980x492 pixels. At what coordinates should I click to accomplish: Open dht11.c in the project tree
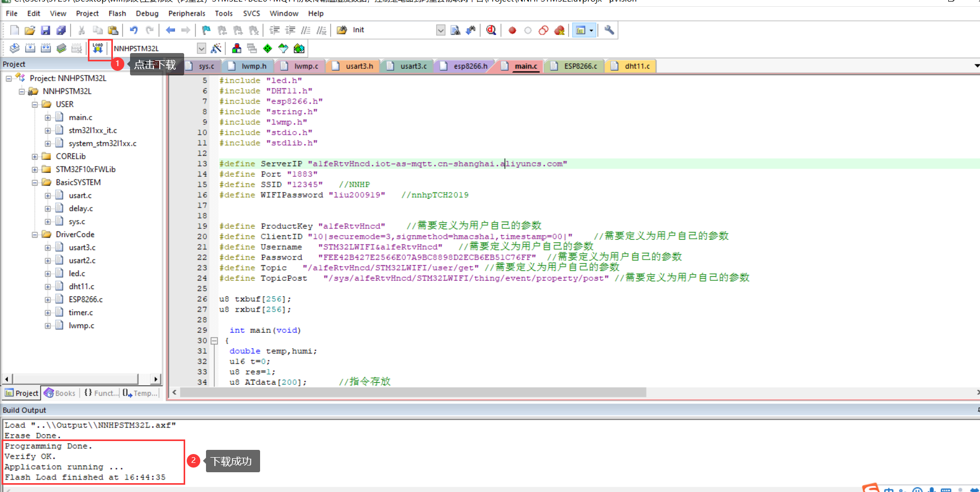tap(81, 287)
